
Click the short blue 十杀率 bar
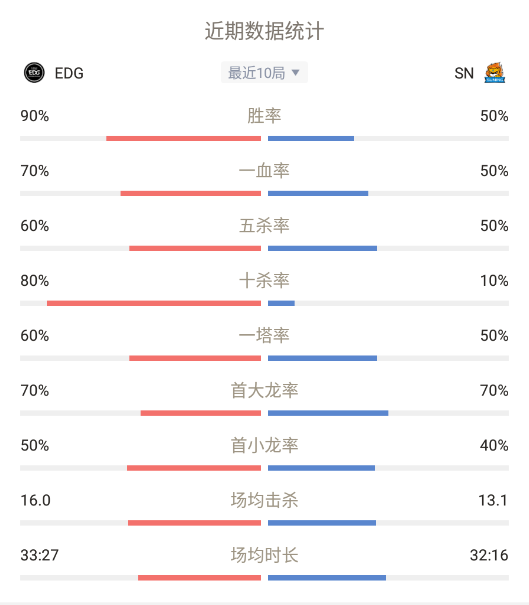click(281, 303)
